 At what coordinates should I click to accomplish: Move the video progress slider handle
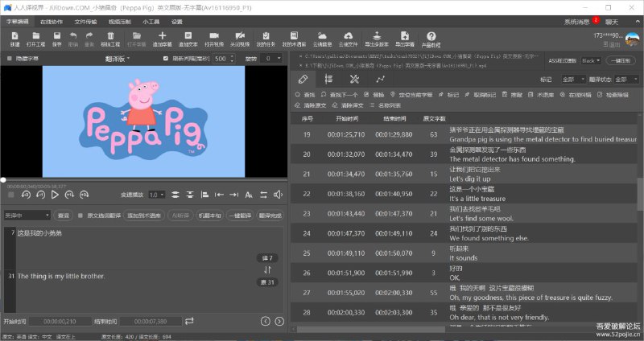[x=3, y=179]
